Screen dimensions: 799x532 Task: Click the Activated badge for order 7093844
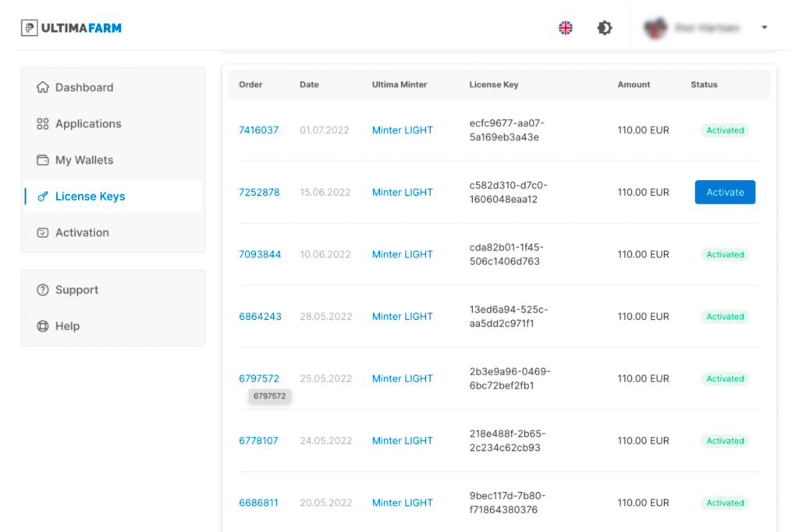(725, 255)
